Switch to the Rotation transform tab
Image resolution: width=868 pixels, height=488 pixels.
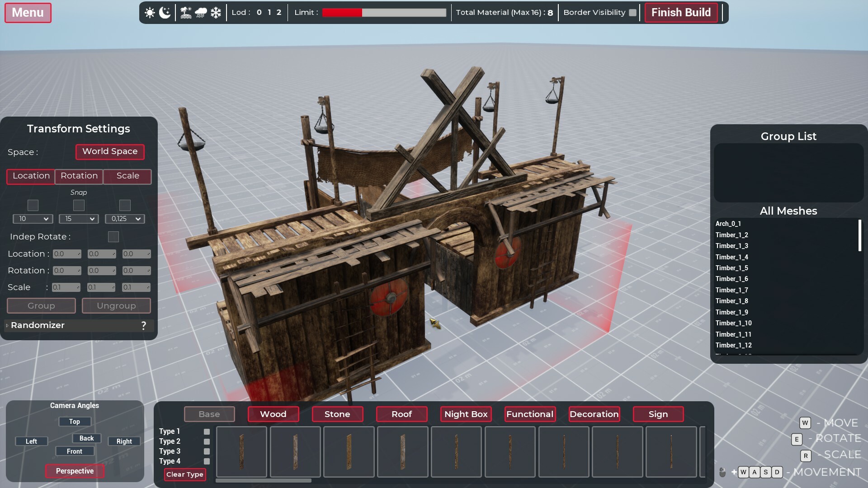[x=79, y=176]
